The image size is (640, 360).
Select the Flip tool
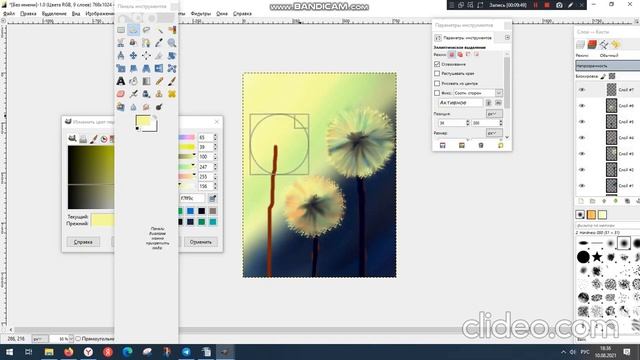point(159,68)
